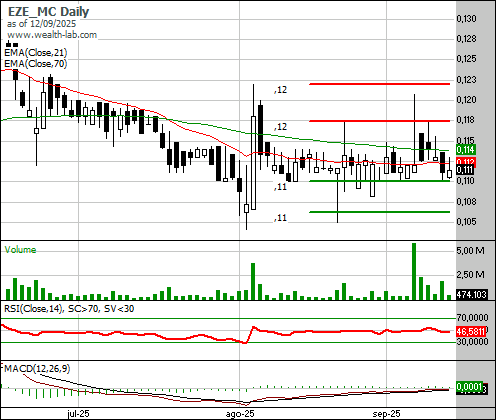Select the 'as of 12/09/2025' date text
This screenshot has height=420, width=496.
coord(41,24)
